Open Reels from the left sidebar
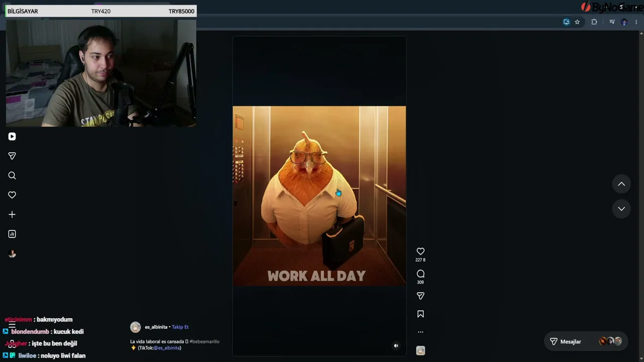Image resolution: width=644 pixels, height=362 pixels. click(x=12, y=136)
